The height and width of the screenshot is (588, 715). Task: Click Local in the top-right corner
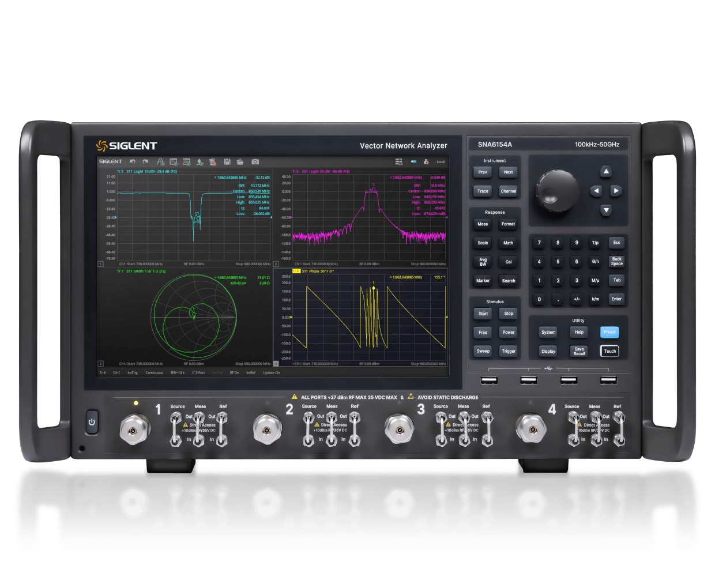pyautogui.click(x=441, y=162)
